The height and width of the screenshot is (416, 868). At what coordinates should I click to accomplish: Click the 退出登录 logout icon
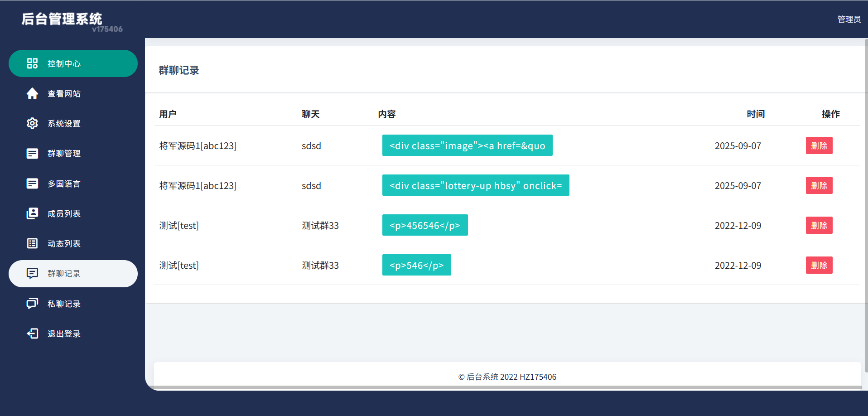pos(32,334)
